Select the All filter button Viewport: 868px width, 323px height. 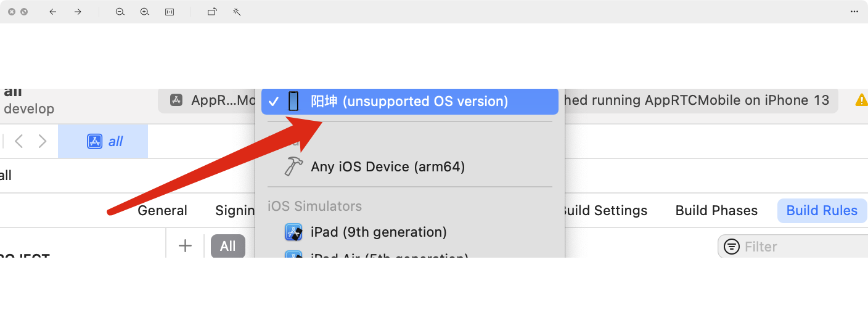228,246
